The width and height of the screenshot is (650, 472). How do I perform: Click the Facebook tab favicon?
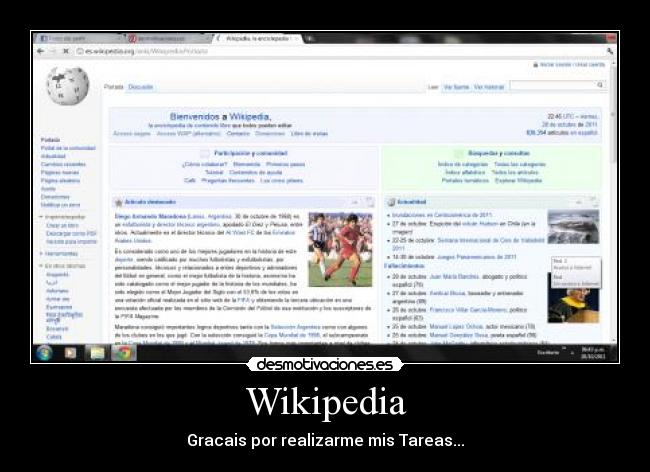click(44, 39)
